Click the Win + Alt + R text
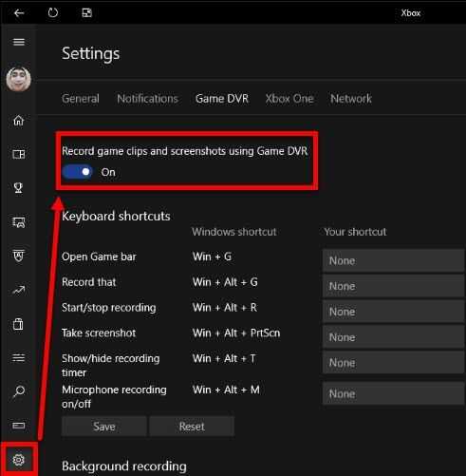Image resolution: width=466 pixels, height=476 pixels. (x=225, y=308)
